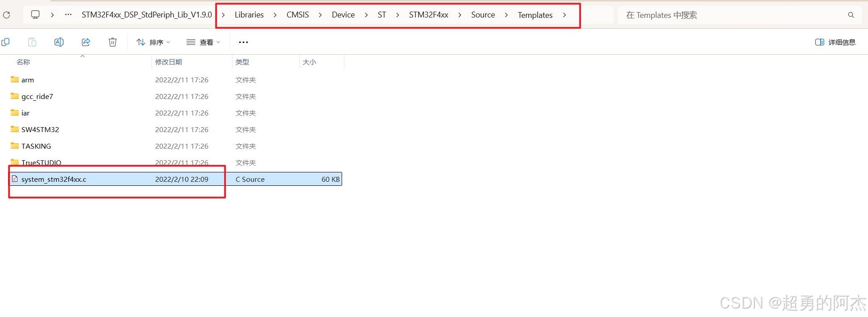868x317 pixels.
Task: Go to STM32F4xx in breadcrumb path
Action: tap(428, 15)
